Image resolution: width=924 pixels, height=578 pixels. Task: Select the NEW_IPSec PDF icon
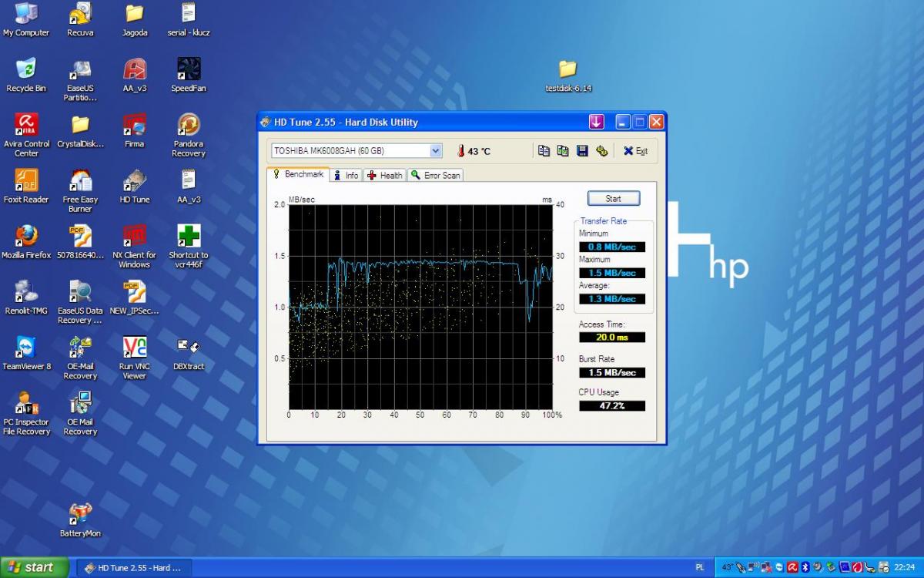coord(135,297)
